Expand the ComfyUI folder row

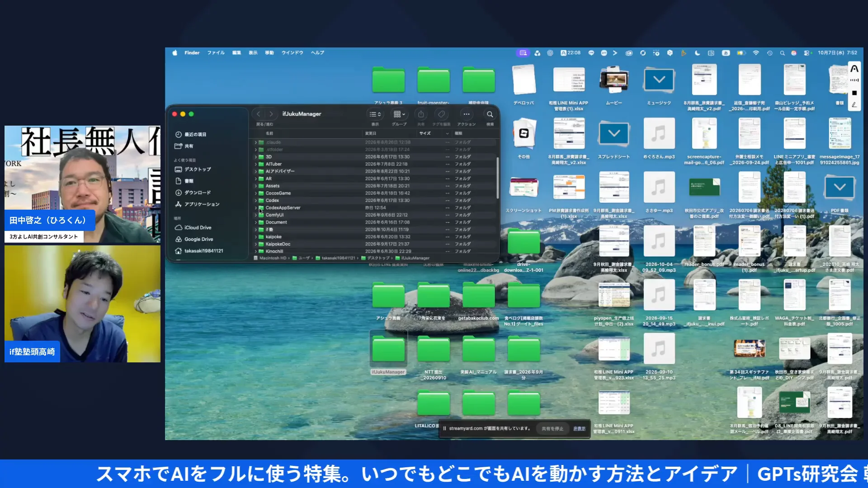(255, 215)
